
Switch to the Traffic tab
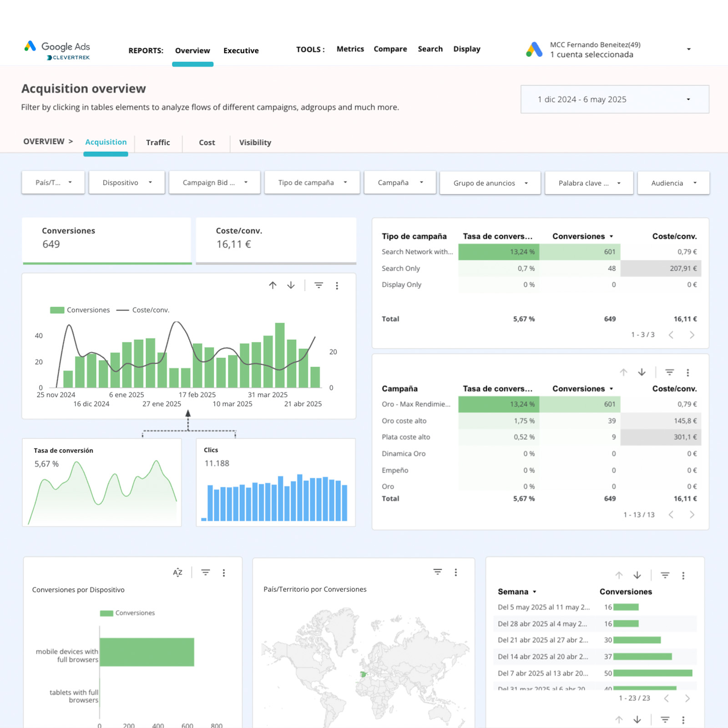[x=158, y=142]
